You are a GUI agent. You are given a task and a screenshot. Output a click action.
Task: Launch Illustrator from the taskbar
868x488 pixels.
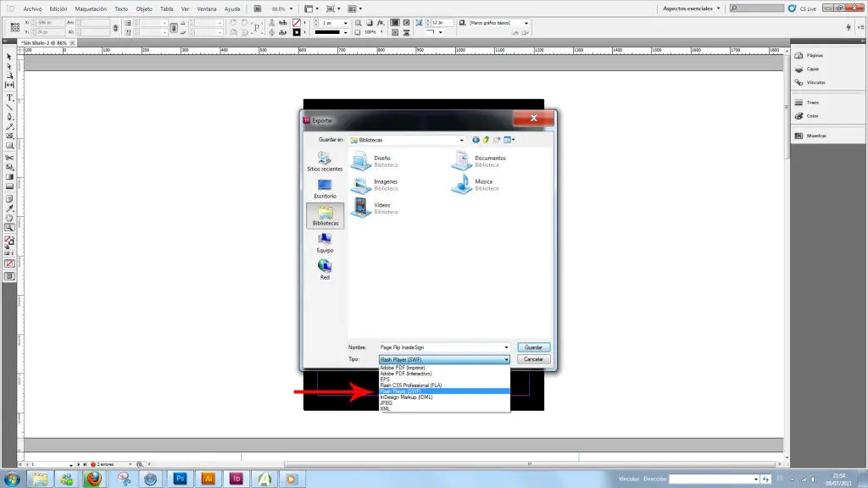(x=209, y=480)
